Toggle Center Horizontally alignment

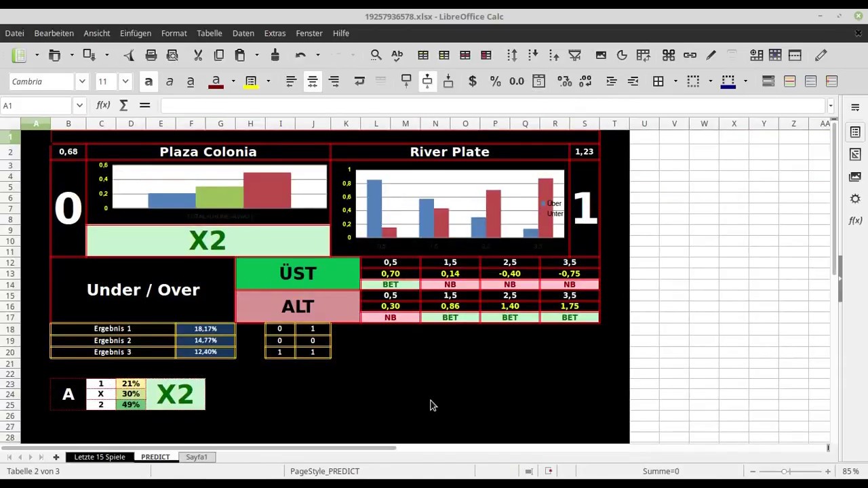pyautogui.click(x=313, y=81)
